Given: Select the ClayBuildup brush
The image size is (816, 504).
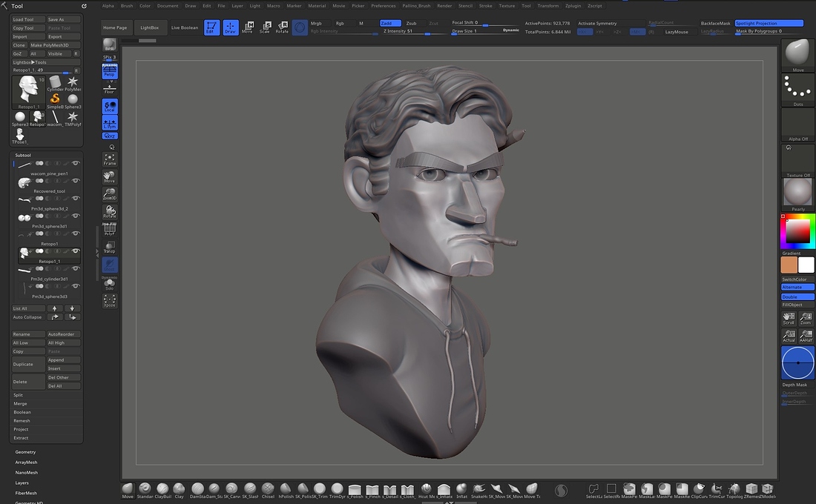Looking at the screenshot, I should (x=162, y=489).
